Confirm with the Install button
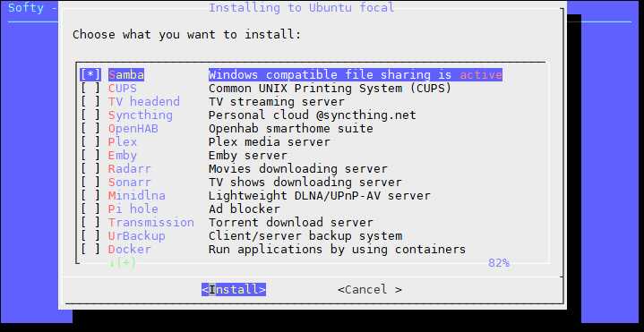The height and width of the screenshot is (332, 644). point(234,289)
